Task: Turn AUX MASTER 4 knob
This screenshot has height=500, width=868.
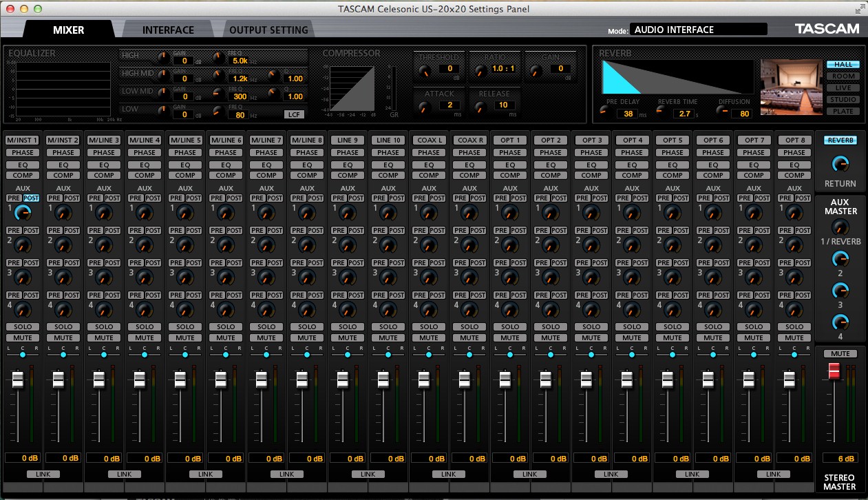Action: pos(840,322)
